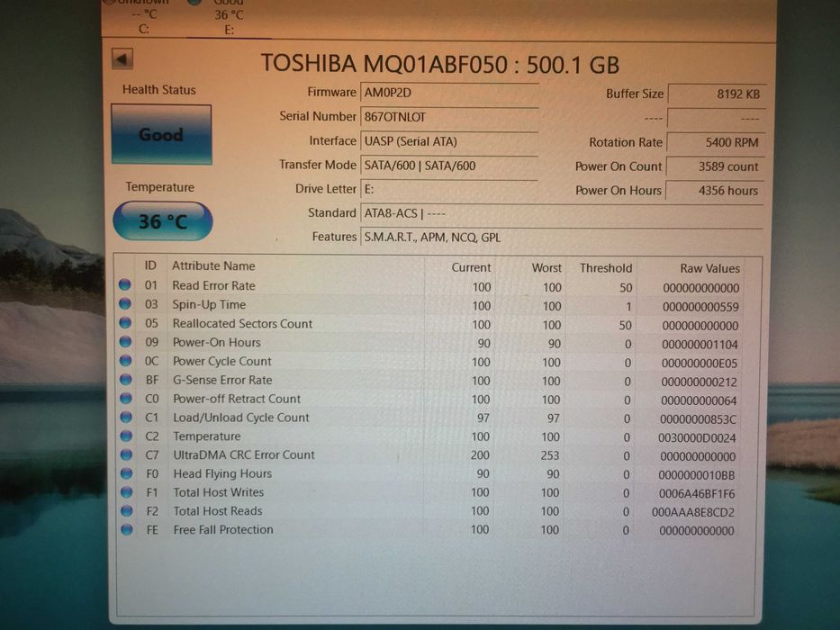Click the 36 °C temperature button
The image size is (840, 630).
[163, 220]
